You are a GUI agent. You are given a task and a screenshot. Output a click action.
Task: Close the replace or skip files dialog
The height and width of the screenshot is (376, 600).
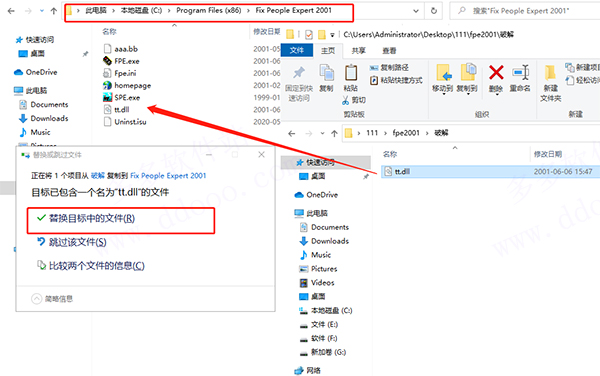click(261, 155)
